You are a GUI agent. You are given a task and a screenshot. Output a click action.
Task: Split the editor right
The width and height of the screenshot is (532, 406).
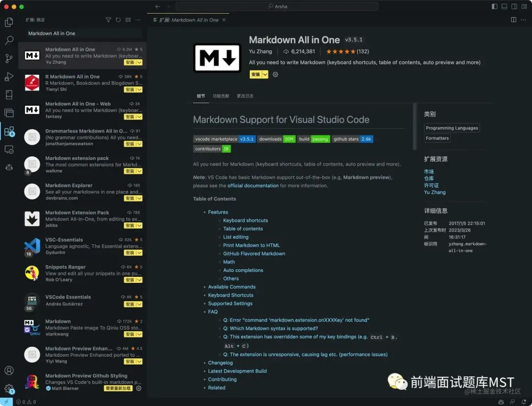click(514, 20)
